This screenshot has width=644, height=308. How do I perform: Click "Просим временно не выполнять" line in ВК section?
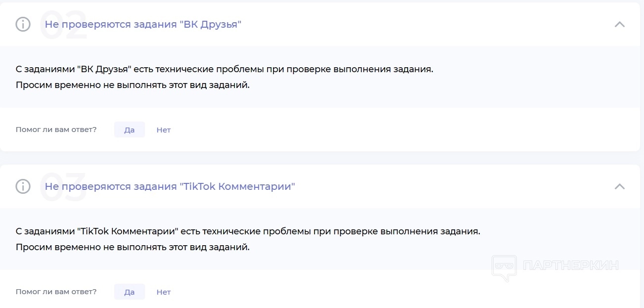tap(133, 85)
